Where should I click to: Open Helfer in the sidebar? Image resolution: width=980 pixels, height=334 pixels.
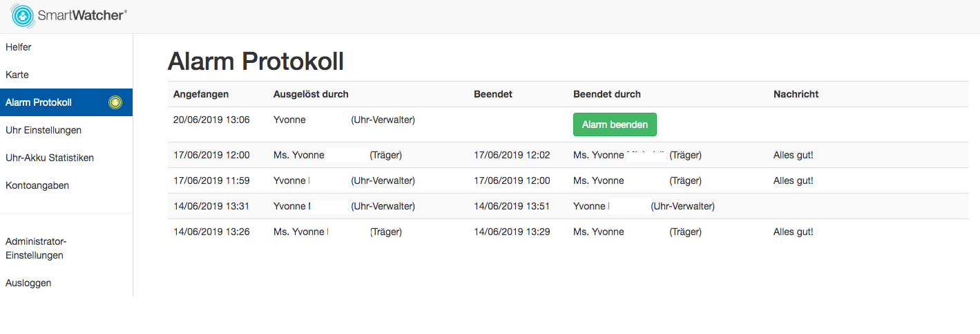click(66, 47)
